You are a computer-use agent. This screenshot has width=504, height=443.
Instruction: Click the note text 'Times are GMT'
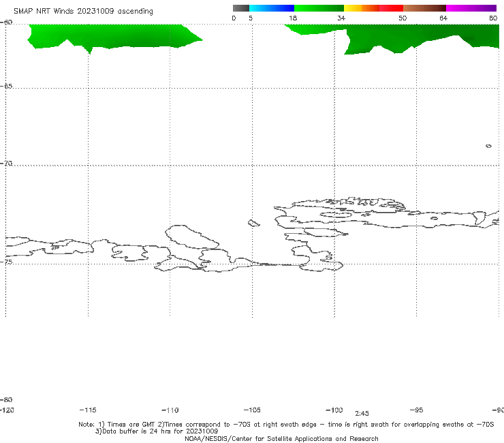pos(131,425)
